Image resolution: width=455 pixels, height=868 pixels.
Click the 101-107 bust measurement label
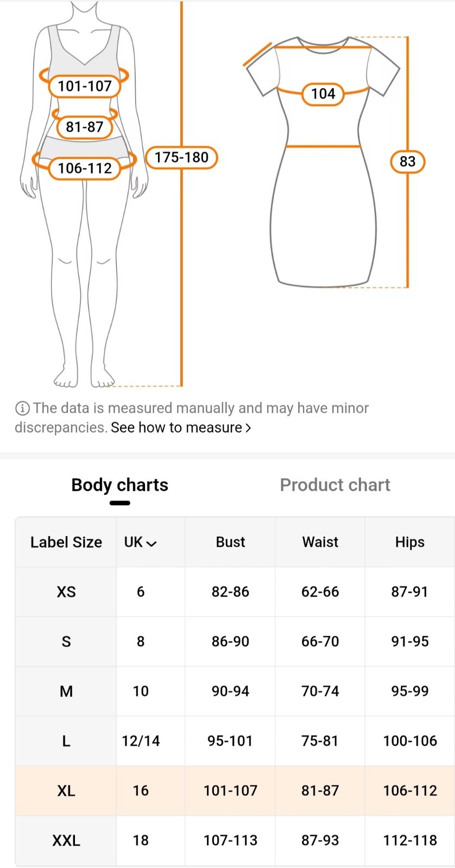(85, 86)
